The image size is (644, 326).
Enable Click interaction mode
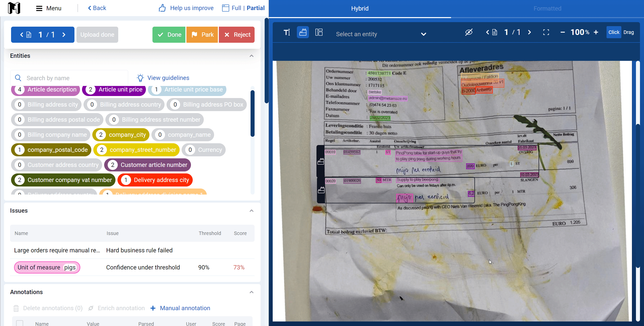[x=614, y=32]
